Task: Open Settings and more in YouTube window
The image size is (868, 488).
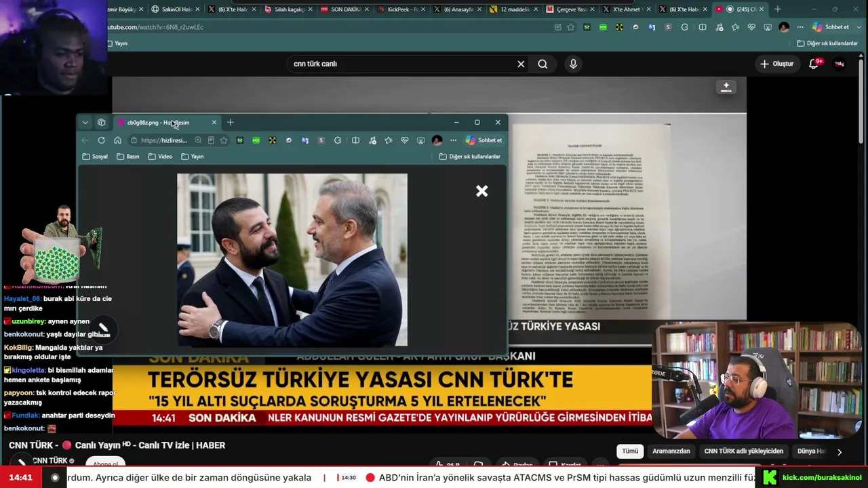Action: 800,27
